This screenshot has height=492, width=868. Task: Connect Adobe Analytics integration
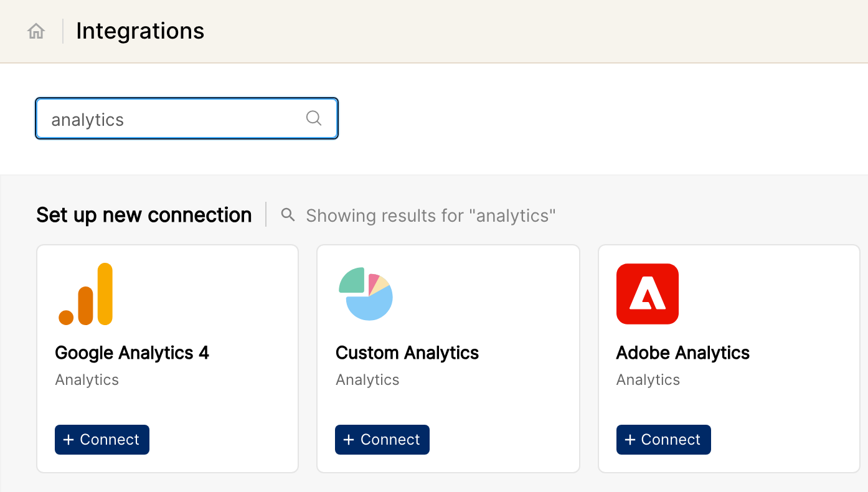pos(664,440)
